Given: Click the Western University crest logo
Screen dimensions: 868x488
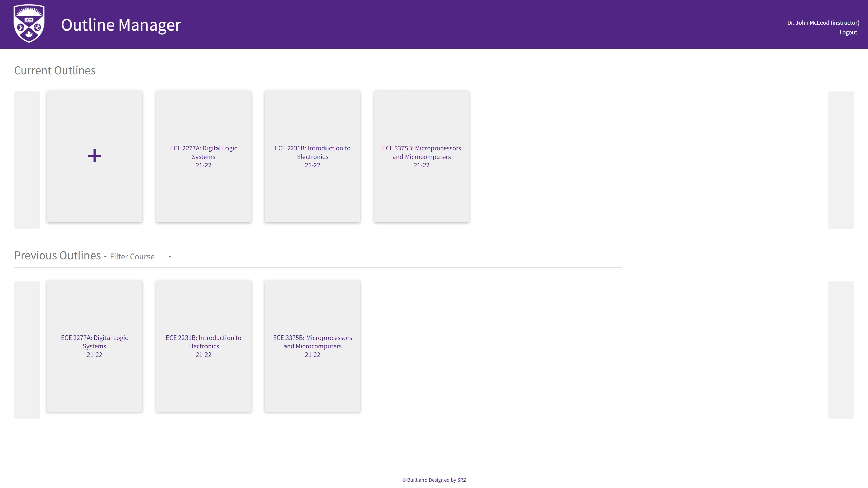Looking at the screenshot, I should tap(29, 24).
